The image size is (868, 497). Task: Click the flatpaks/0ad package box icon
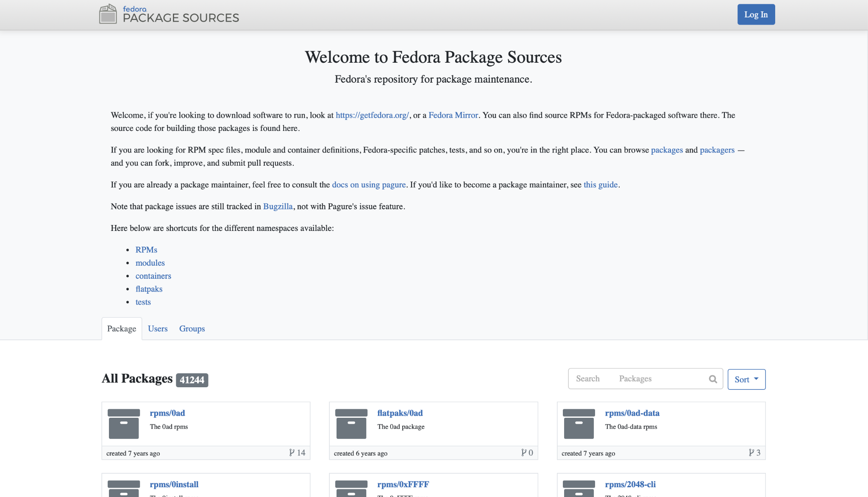(x=351, y=424)
